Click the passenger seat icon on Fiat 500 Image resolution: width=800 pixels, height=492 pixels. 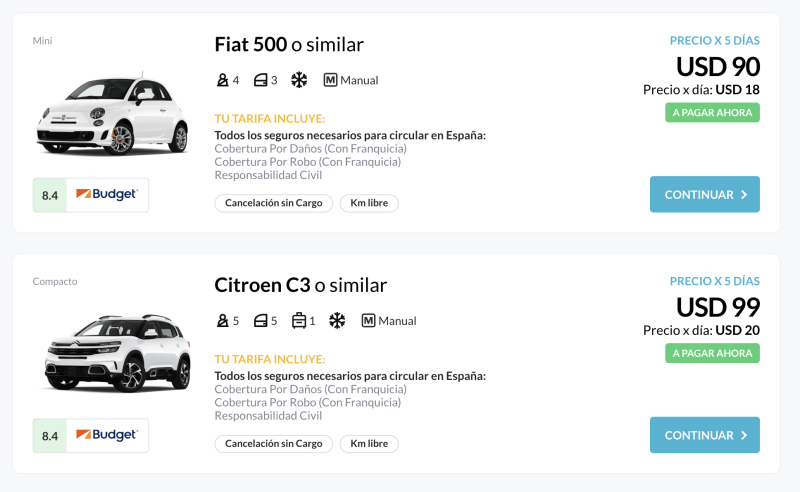click(222, 80)
